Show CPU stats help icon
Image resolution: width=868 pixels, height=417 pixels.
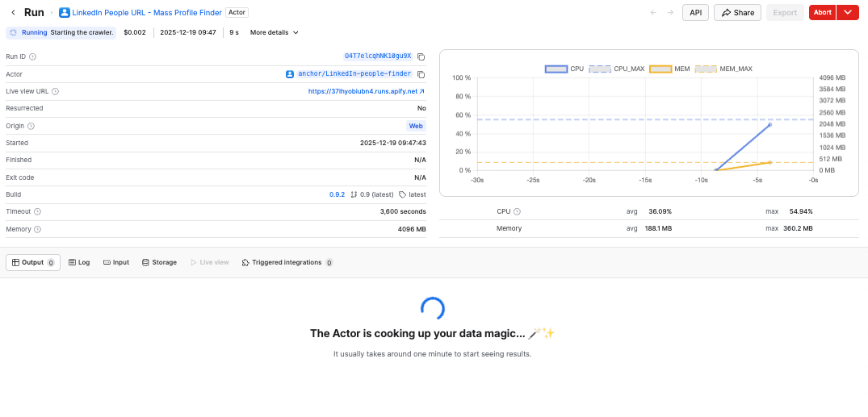pos(517,211)
